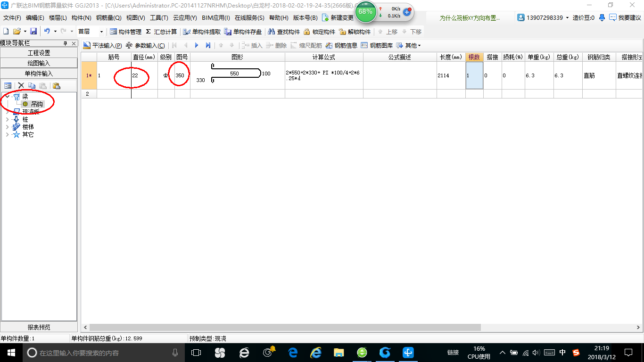Click the blue notification bell icon

[x=602, y=18]
